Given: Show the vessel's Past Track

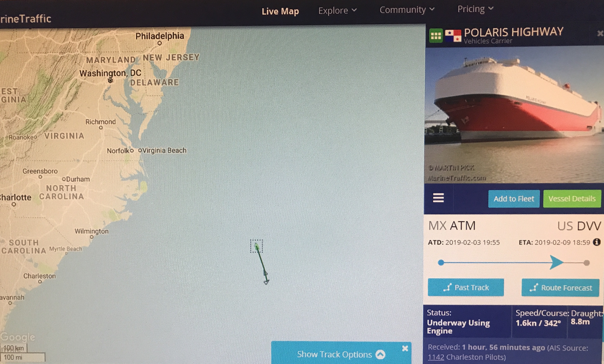Looking at the screenshot, I should (466, 287).
